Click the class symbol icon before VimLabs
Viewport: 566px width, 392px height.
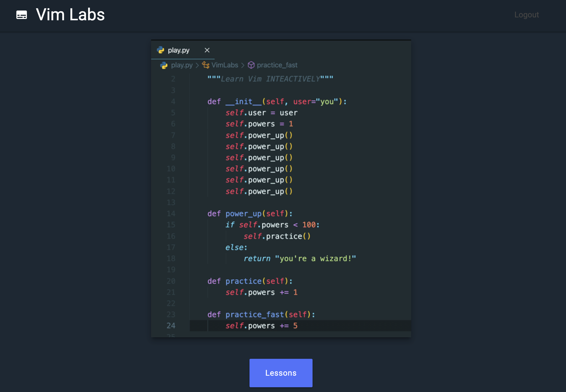206,65
